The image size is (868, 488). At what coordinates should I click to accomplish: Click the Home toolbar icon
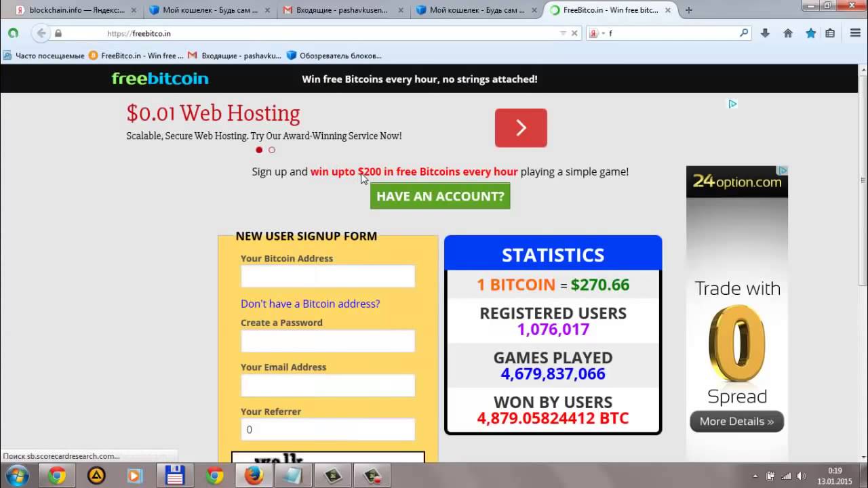coord(788,33)
